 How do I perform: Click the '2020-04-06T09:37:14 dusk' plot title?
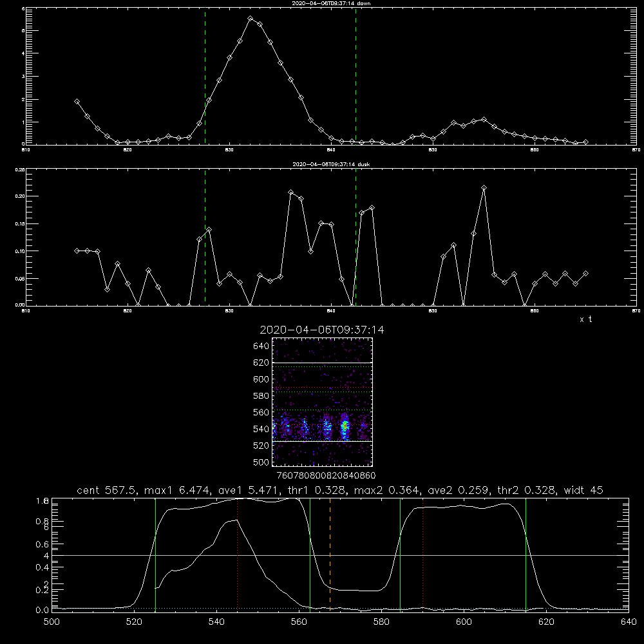[x=331, y=164]
